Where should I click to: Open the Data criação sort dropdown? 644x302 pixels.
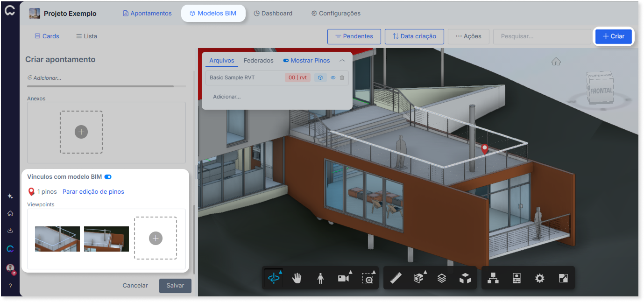[414, 36]
